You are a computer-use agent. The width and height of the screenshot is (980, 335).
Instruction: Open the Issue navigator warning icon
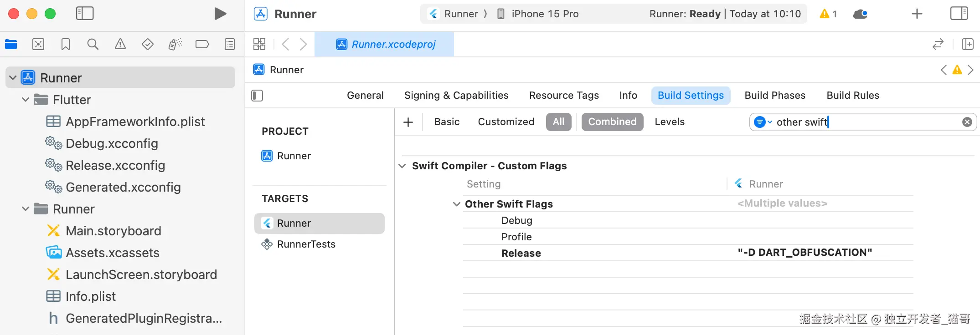pyautogui.click(x=120, y=44)
